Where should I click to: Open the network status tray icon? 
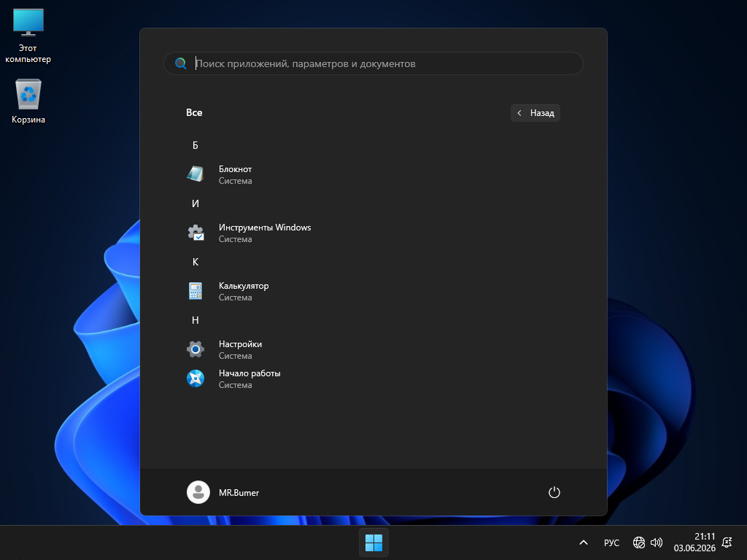click(639, 542)
